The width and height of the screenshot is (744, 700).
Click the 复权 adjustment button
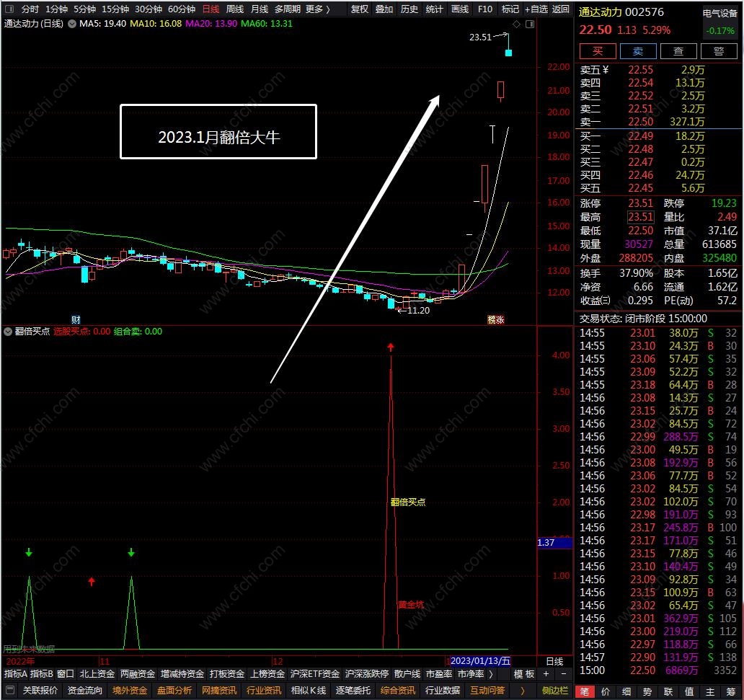pos(359,9)
